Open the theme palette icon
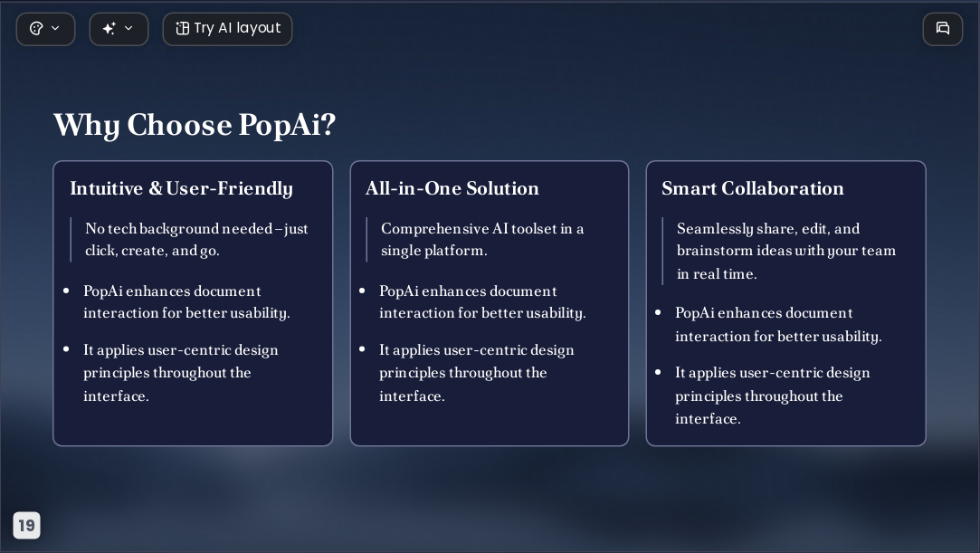This screenshot has width=980, height=553. tap(36, 28)
